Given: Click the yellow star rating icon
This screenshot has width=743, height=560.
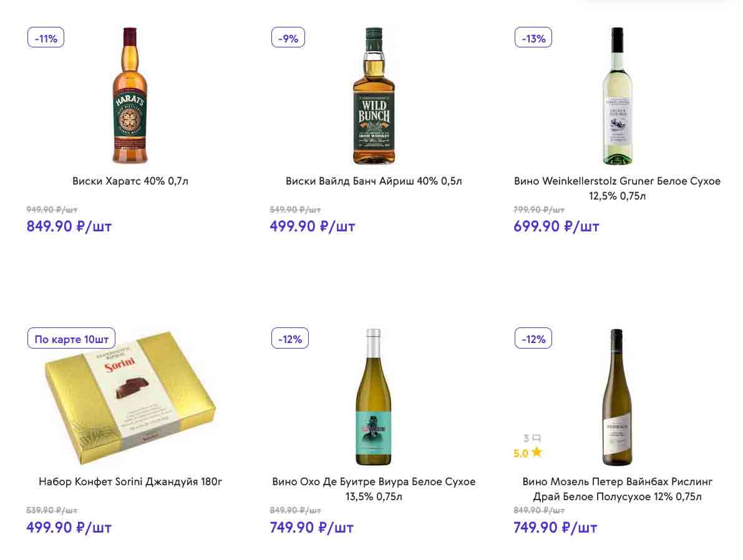Looking at the screenshot, I should 537,453.
